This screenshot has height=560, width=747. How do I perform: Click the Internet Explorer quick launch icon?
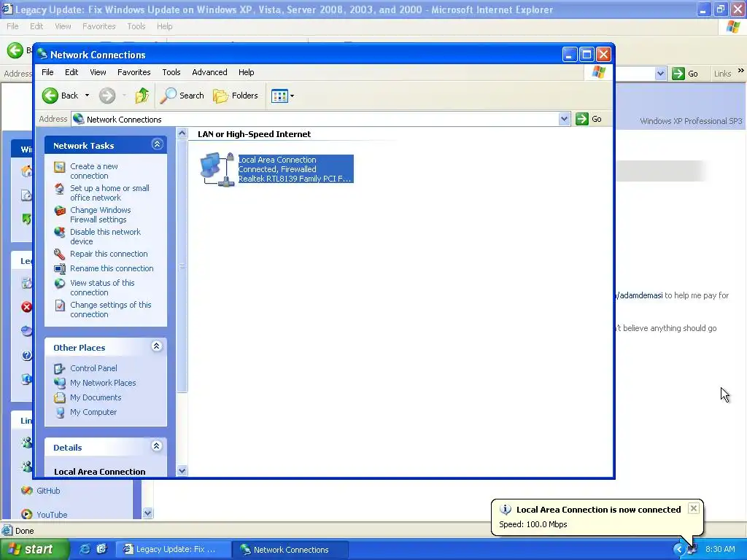pos(85,549)
